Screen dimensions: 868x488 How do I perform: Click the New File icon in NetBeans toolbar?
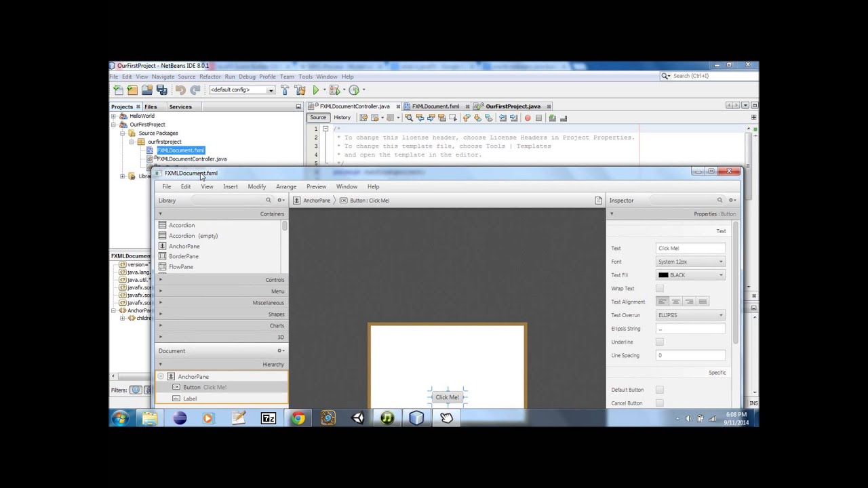click(119, 89)
